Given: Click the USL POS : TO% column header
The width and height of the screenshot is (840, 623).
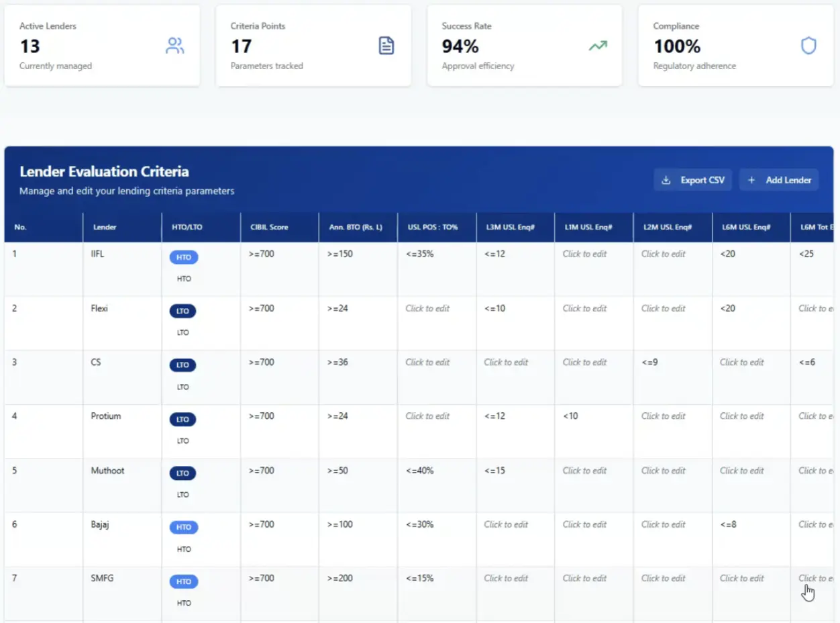Looking at the screenshot, I should tap(431, 227).
